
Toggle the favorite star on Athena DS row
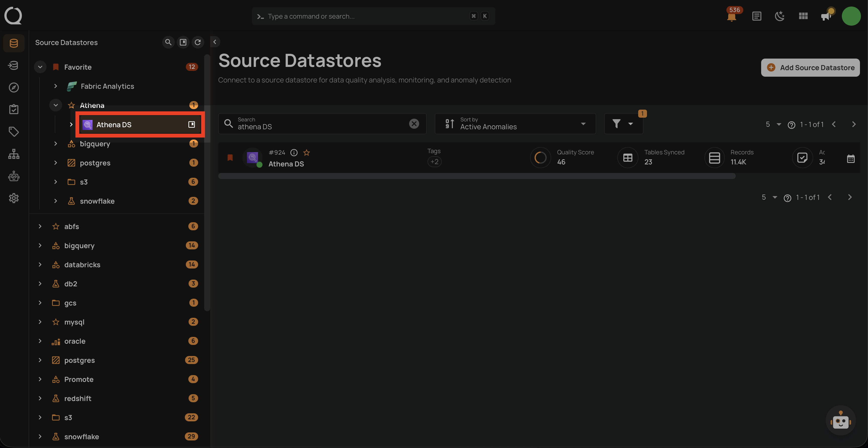[x=306, y=153]
